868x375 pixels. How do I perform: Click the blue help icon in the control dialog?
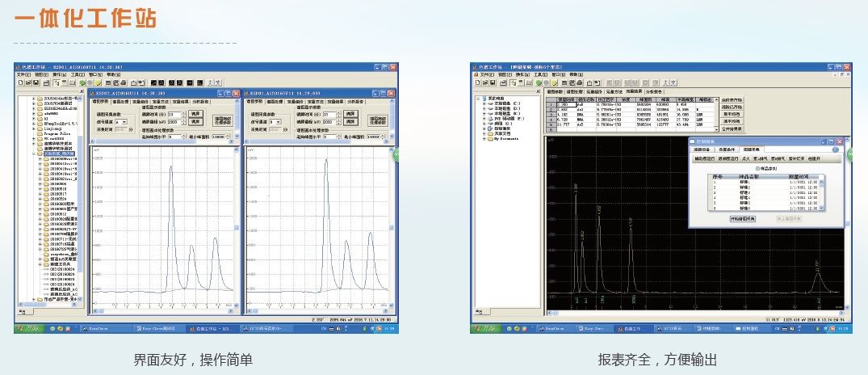(835, 150)
